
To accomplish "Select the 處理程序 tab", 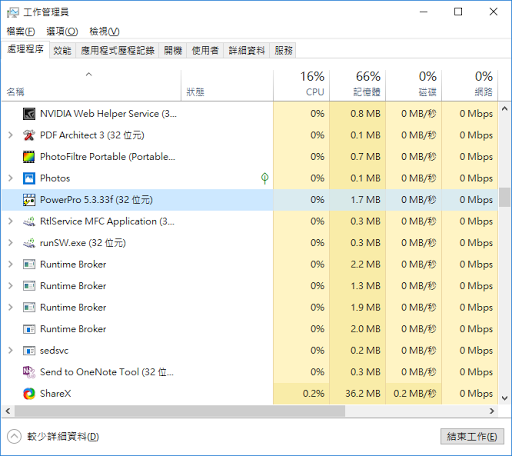I will click(x=25, y=50).
